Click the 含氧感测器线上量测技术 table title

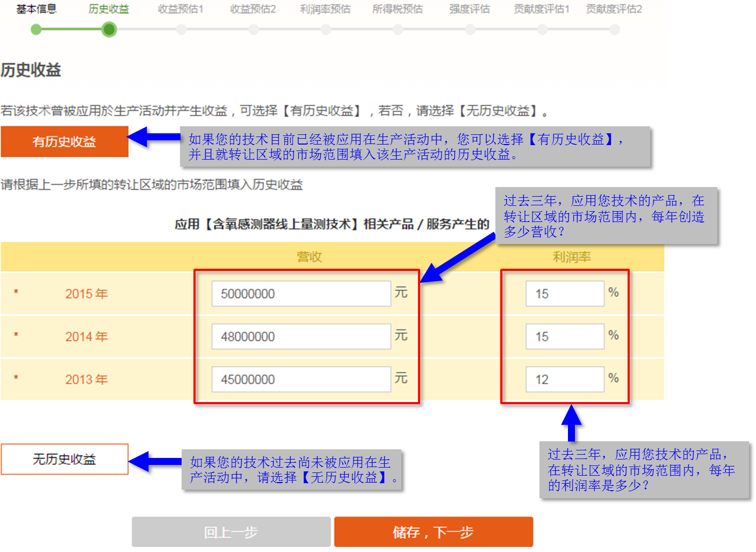click(332, 224)
